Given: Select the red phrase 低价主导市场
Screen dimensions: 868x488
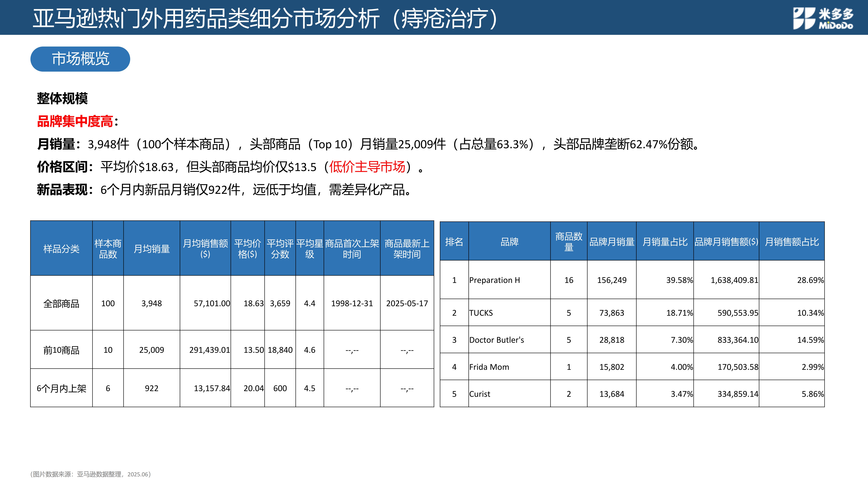Looking at the screenshot, I should (367, 167).
